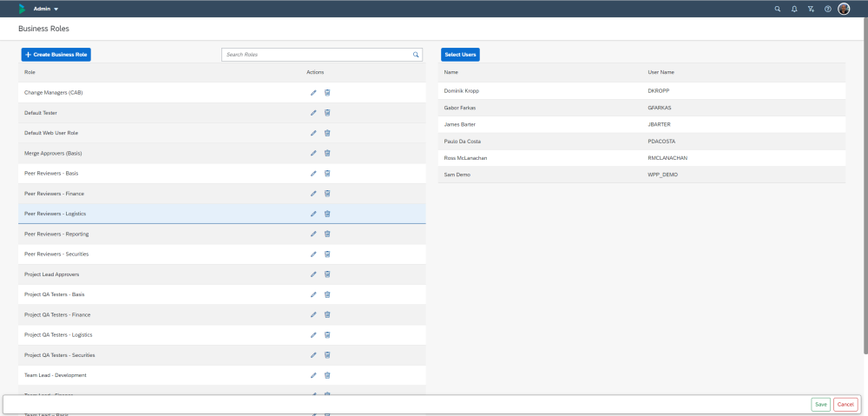Open the notifications bell
The width and height of the screenshot is (868, 416).
794,9
